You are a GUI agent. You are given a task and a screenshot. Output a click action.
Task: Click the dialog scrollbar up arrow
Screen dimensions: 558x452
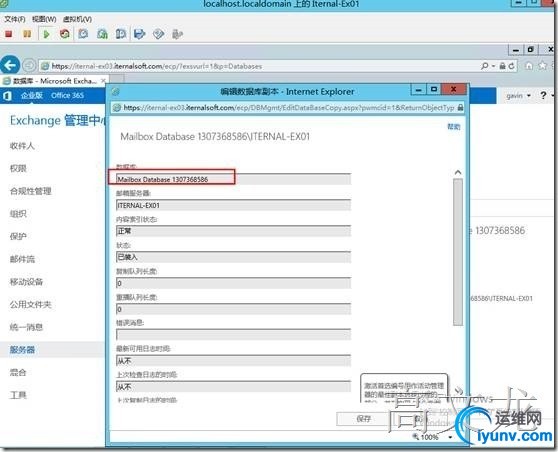[458, 173]
